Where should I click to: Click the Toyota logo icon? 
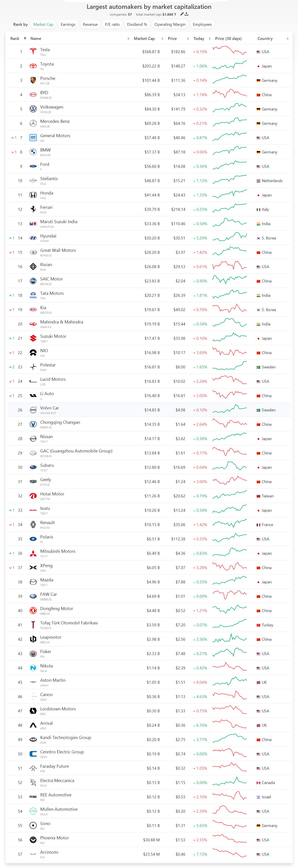[33, 66]
